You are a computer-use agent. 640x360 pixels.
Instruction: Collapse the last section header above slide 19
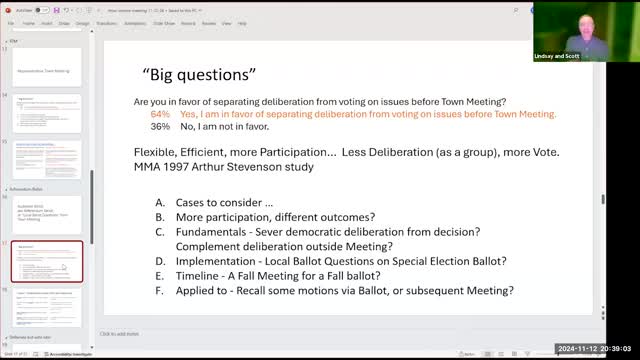pyautogui.click(x=6, y=338)
